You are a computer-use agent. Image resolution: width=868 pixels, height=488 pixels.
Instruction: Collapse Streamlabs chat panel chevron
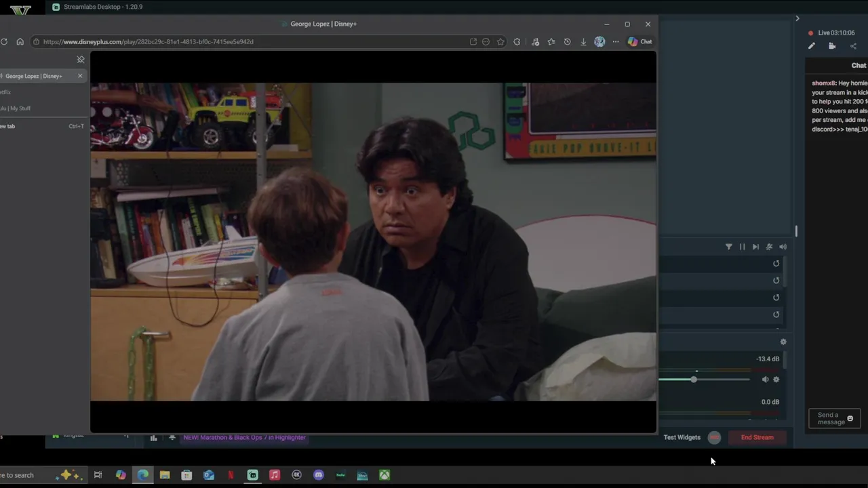(x=797, y=18)
